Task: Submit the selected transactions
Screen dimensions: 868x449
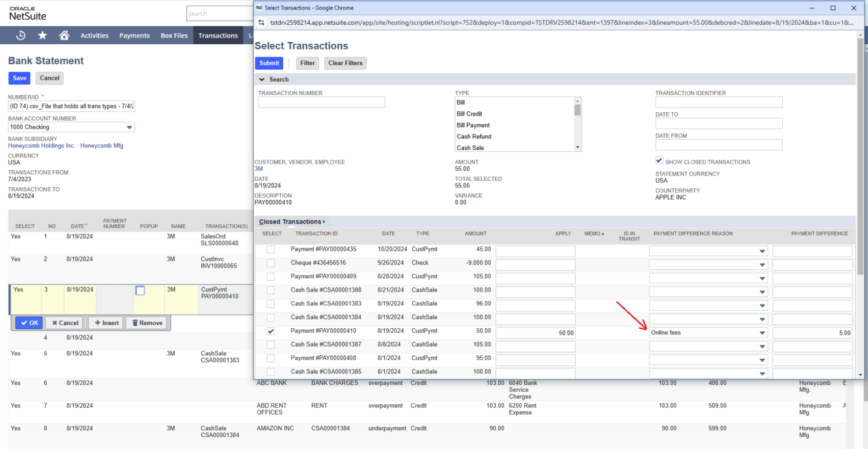Action: pos(269,63)
